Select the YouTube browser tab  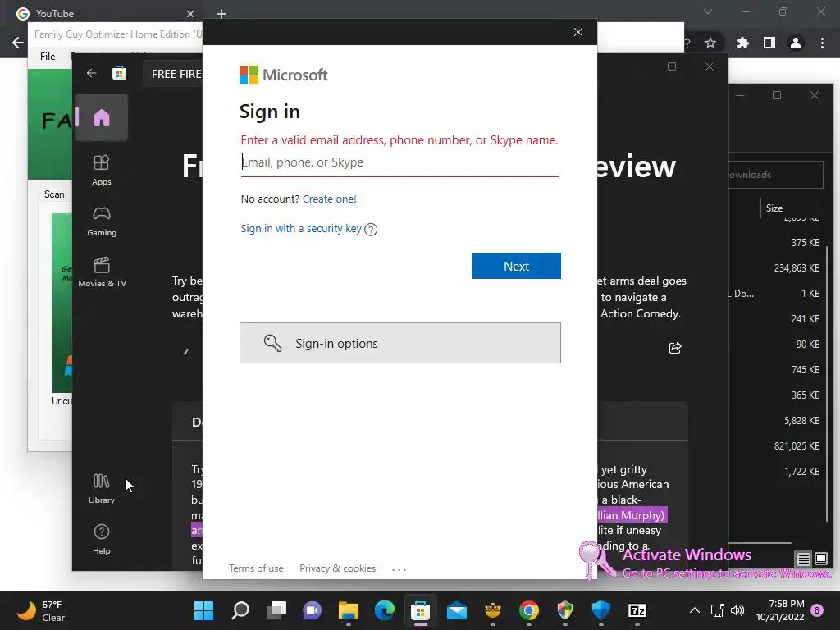(102, 13)
